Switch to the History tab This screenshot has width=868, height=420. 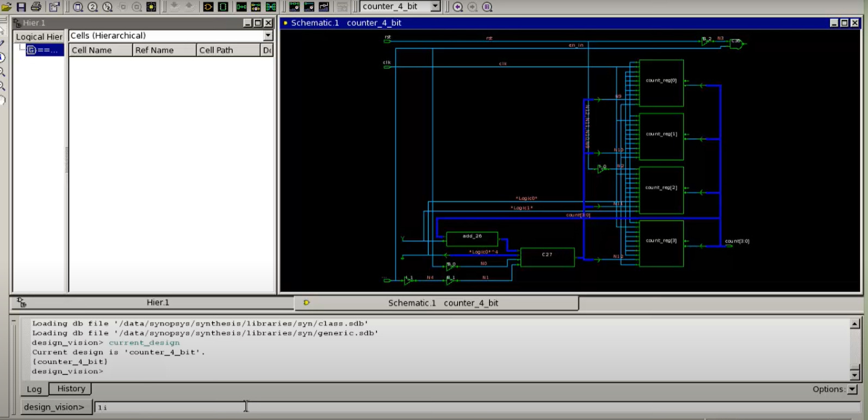tap(71, 389)
